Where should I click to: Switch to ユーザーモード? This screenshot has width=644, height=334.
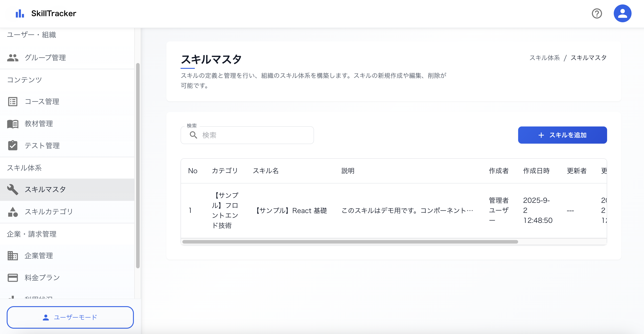tap(70, 317)
